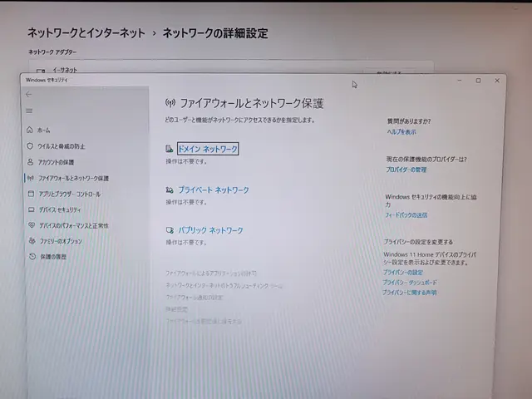Maximize the Windows Security window

coord(478,81)
